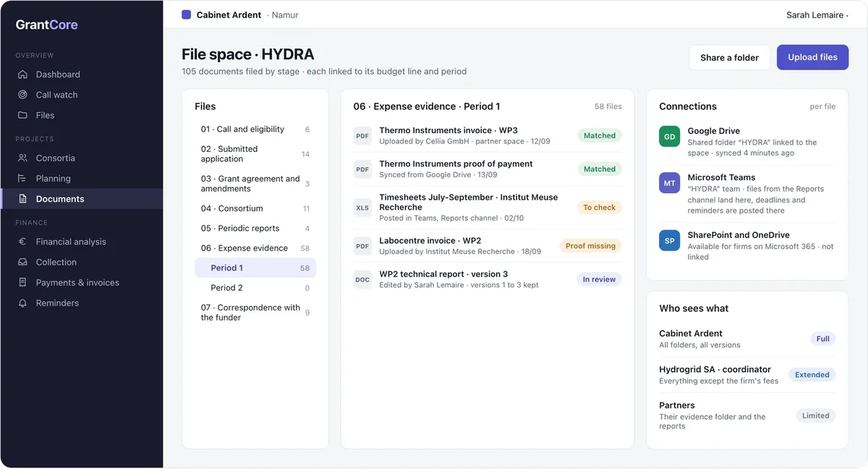Open folder 01 · Call and eligibility
This screenshot has height=469, width=868.
pos(255,130)
